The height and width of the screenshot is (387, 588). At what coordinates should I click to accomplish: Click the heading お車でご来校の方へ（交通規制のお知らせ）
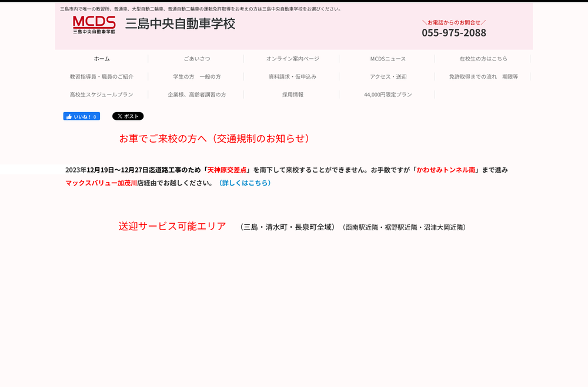[215, 139]
